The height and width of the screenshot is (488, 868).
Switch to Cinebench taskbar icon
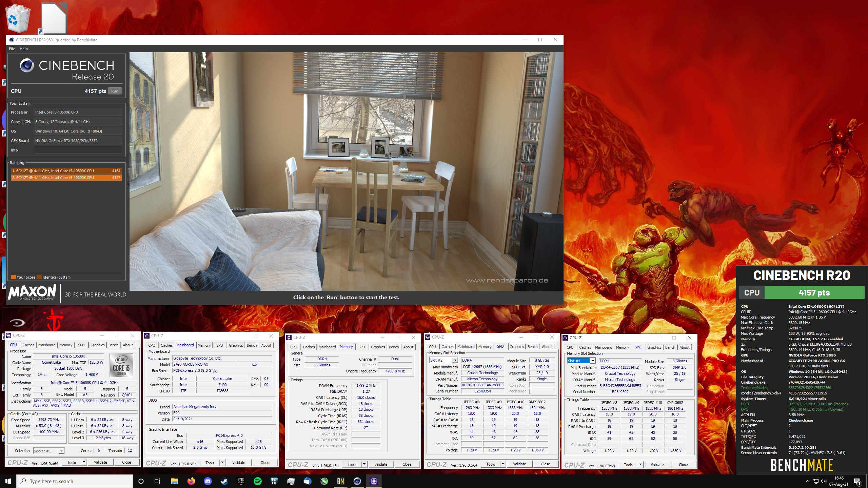(x=357, y=481)
